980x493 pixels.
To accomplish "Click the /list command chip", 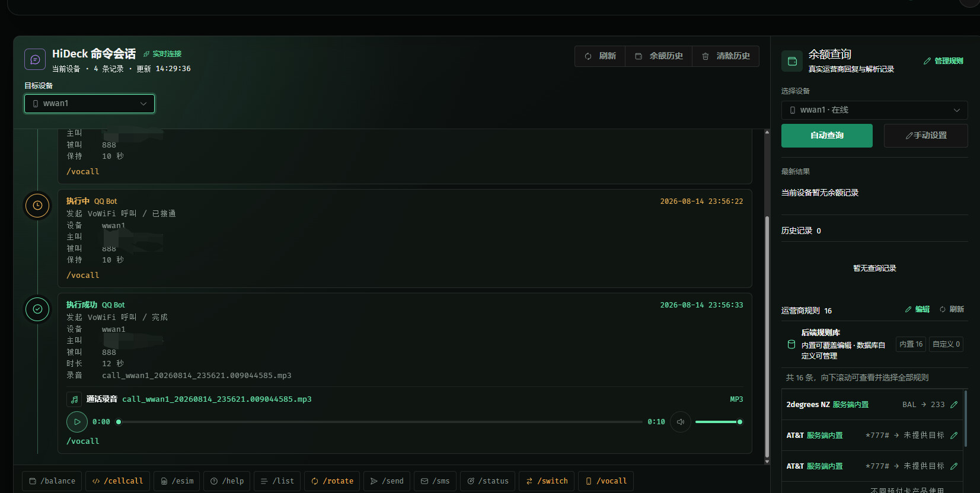I will [277, 481].
